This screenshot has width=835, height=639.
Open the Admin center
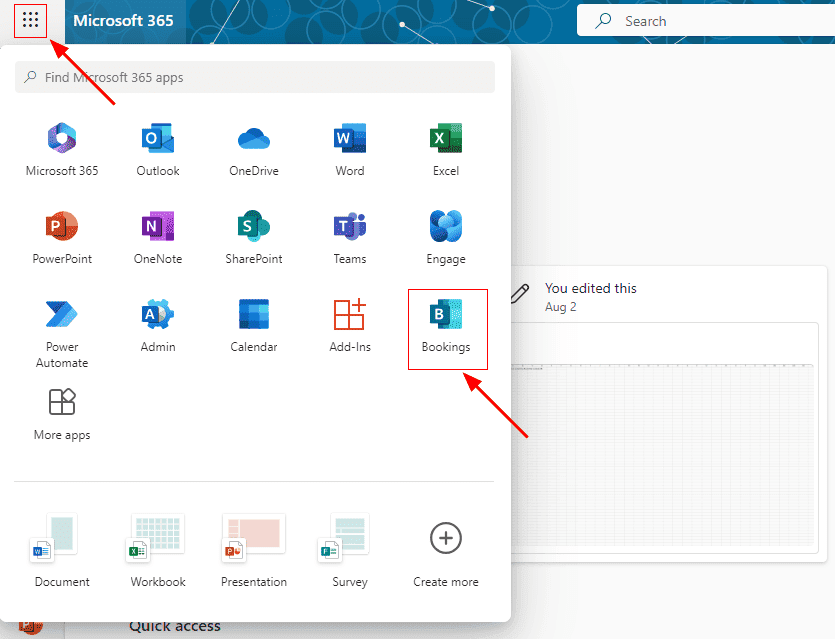tap(158, 327)
